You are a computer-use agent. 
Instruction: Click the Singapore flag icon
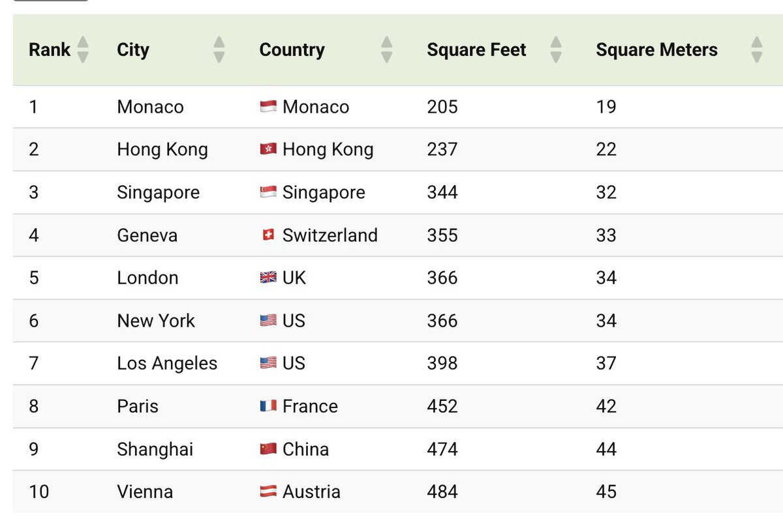click(268, 192)
